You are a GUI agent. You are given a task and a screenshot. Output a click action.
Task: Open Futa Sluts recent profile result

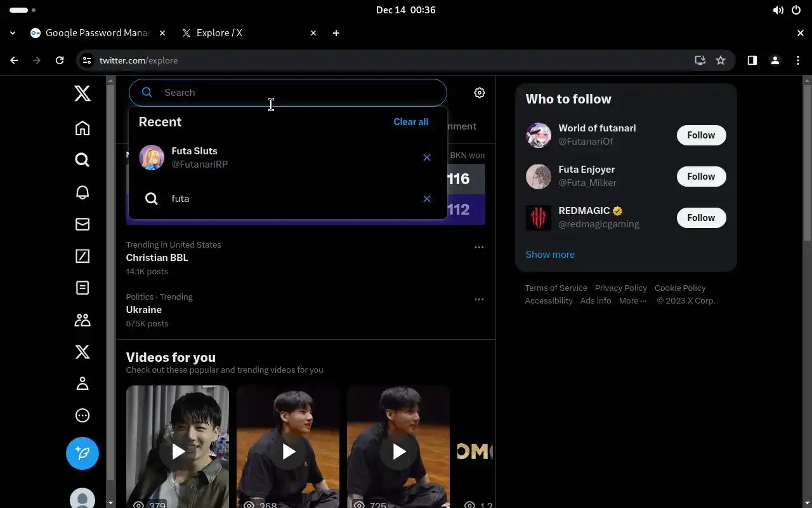pyautogui.click(x=288, y=157)
